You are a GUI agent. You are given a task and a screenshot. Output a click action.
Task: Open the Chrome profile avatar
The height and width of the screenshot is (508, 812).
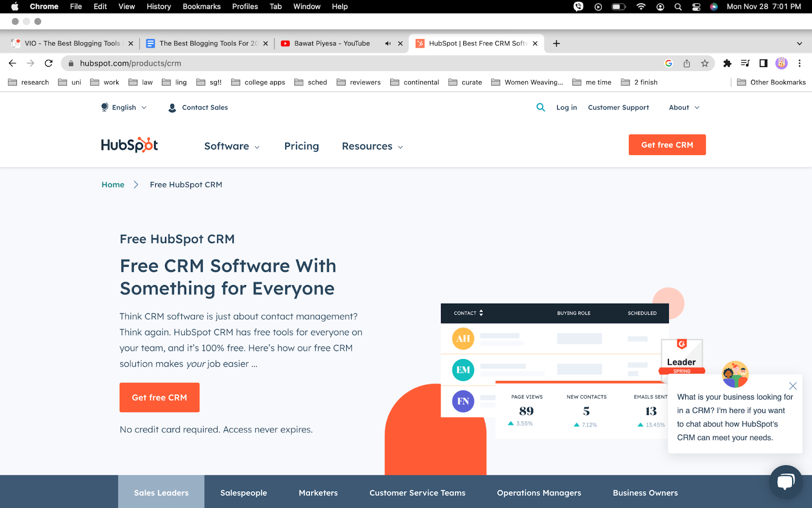pos(782,63)
